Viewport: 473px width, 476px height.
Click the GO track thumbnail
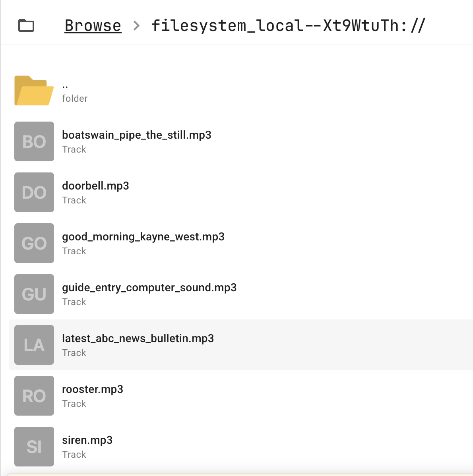(34, 243)
